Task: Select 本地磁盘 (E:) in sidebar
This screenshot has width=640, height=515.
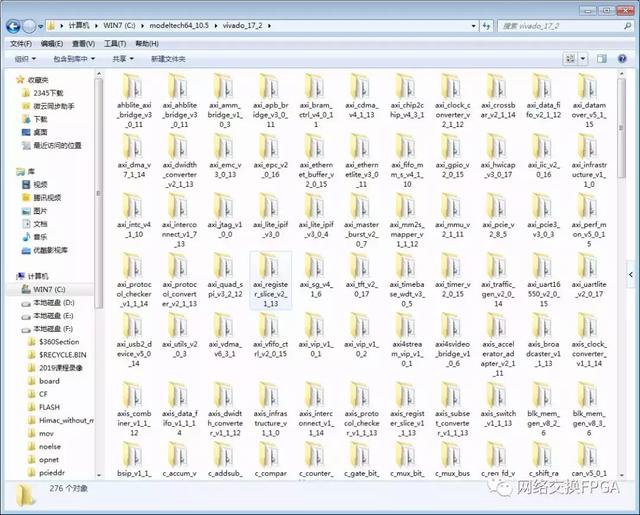Action: [48, 315]
